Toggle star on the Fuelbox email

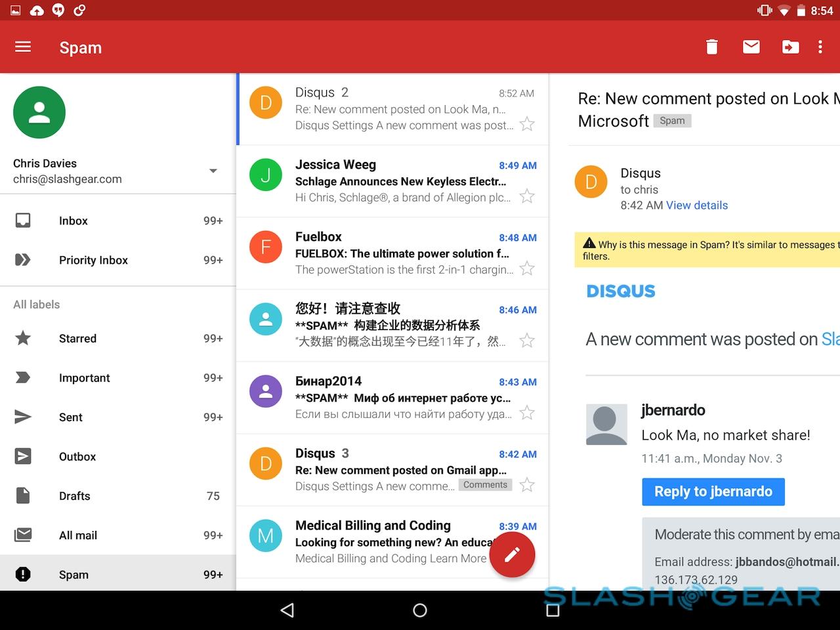pos(527,268)
